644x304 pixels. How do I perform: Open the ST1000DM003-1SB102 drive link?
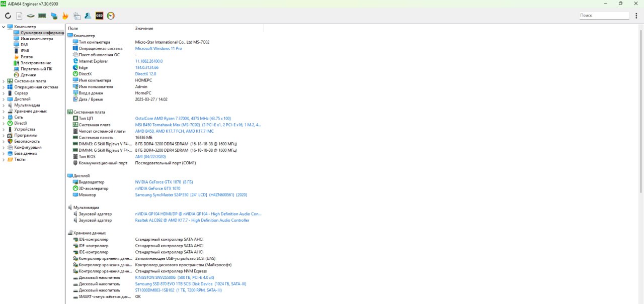179,290
